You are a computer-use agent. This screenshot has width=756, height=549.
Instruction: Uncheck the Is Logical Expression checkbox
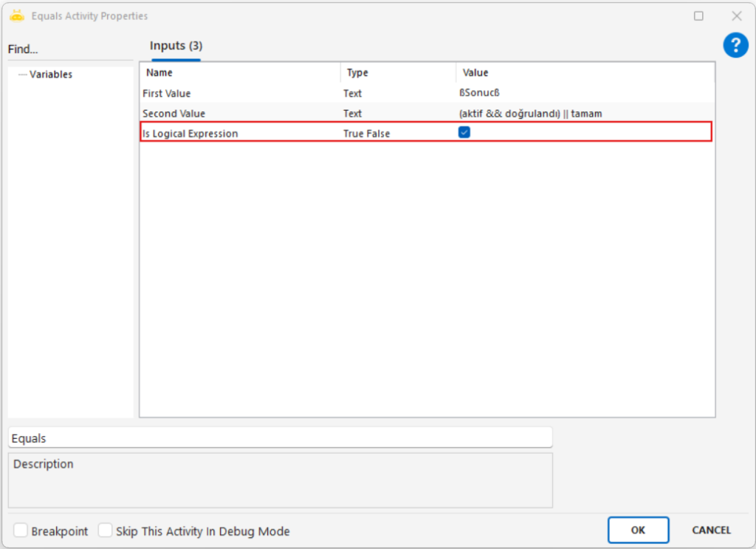click(464, 133)
